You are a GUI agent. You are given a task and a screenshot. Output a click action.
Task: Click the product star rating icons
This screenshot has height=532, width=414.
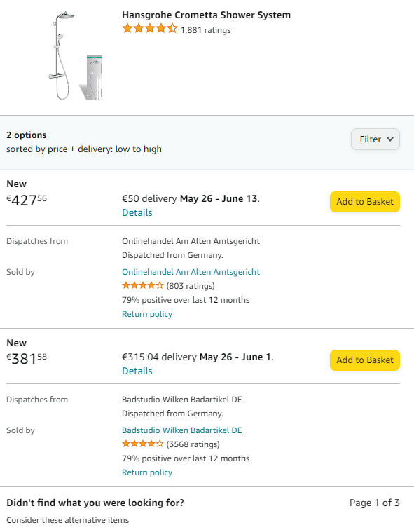click(149, 29)
